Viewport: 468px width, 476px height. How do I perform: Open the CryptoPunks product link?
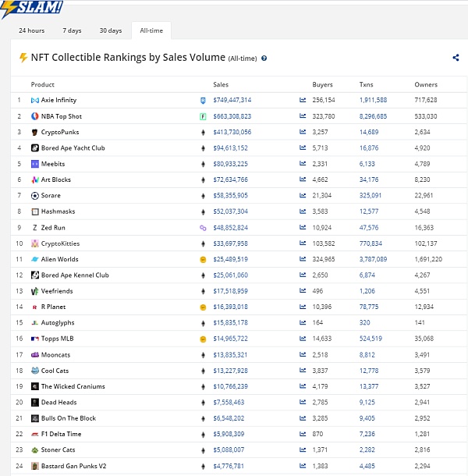[x=60, y=132]
